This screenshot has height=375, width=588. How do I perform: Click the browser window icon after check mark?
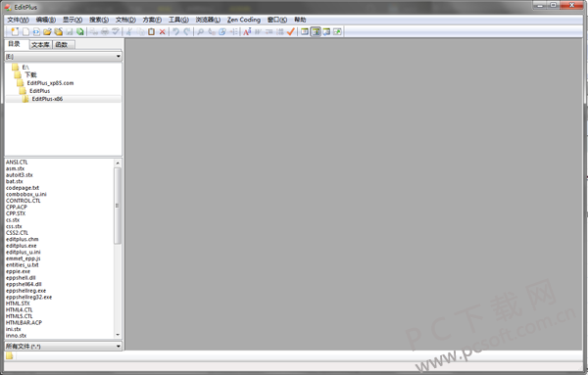point(305,32)
